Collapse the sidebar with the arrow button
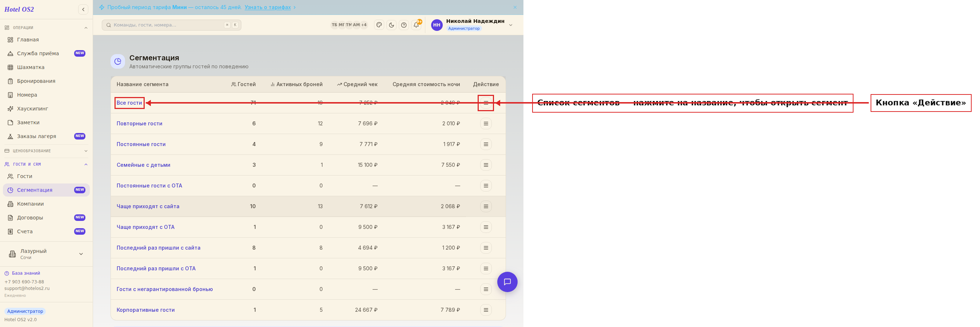980x327 pixels. [x=83, y=9]
